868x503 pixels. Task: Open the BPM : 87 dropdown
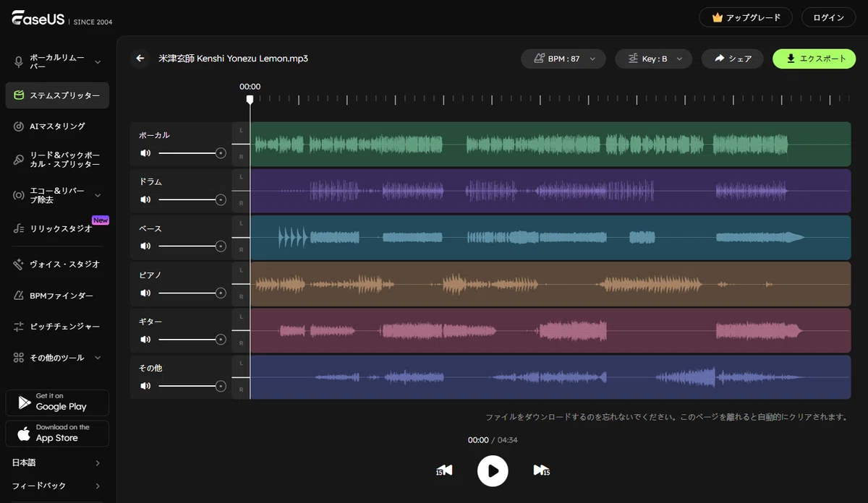[x=563, y=59]
